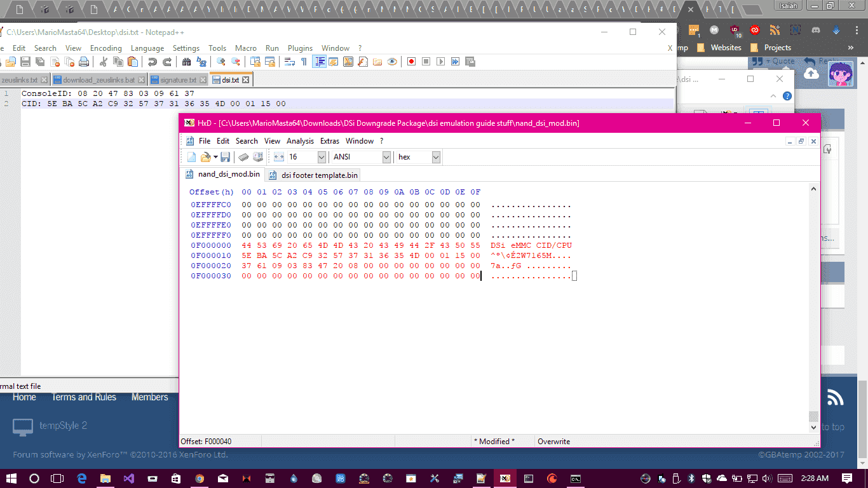Click the Paste clipboard icon in Notepad++

pyautogui.click(x=133, y=62)
